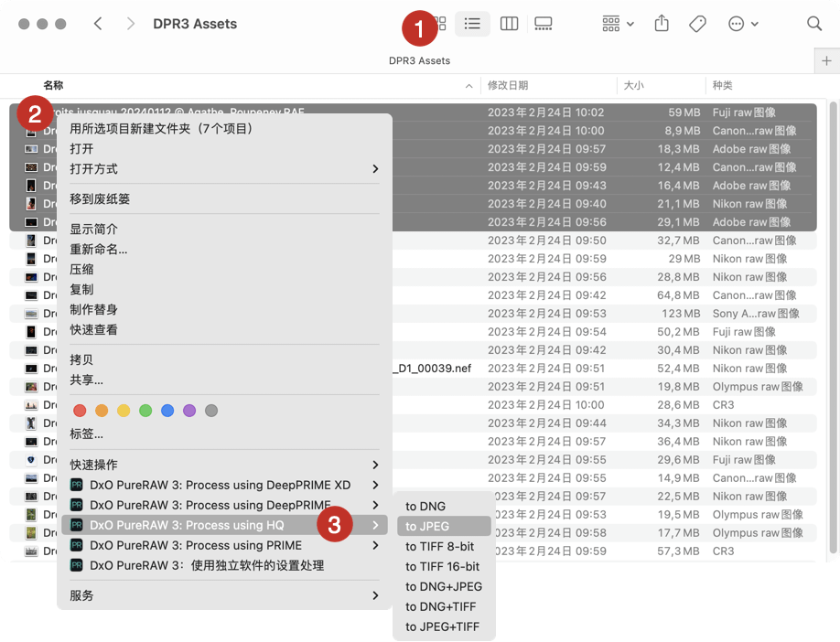Sort by 大小 column header
This screenshot has width=840, height=642.
(634, 86)
